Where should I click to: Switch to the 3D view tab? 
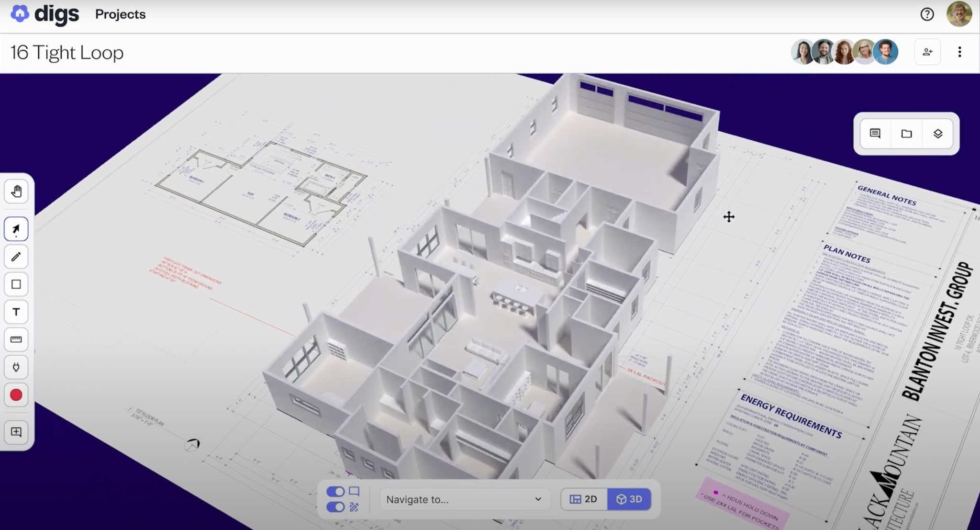click(629, 499)
